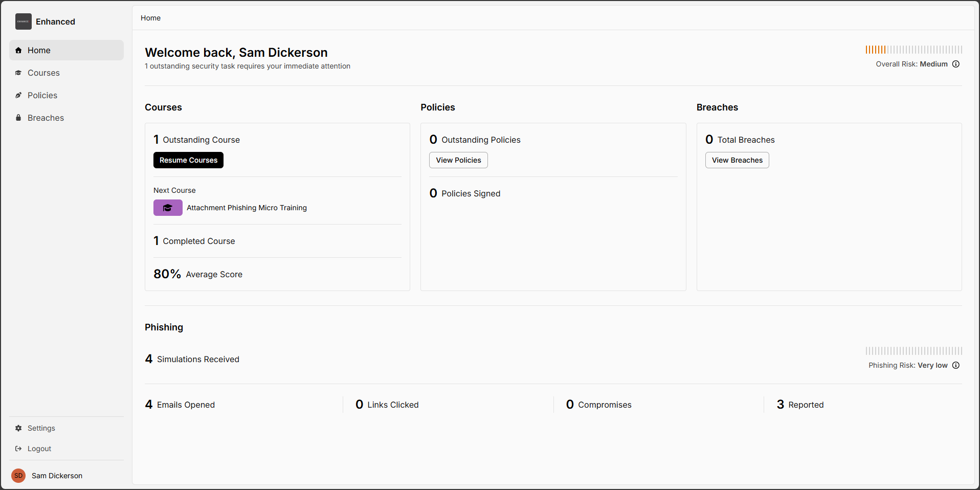Click the Logout arrow icon
This screenshot has height=490, width=980.
click(x=18, y=449)
